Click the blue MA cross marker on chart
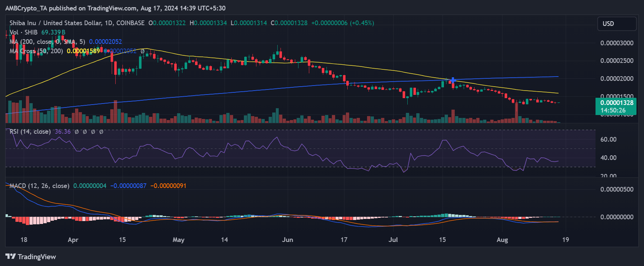 453,80
